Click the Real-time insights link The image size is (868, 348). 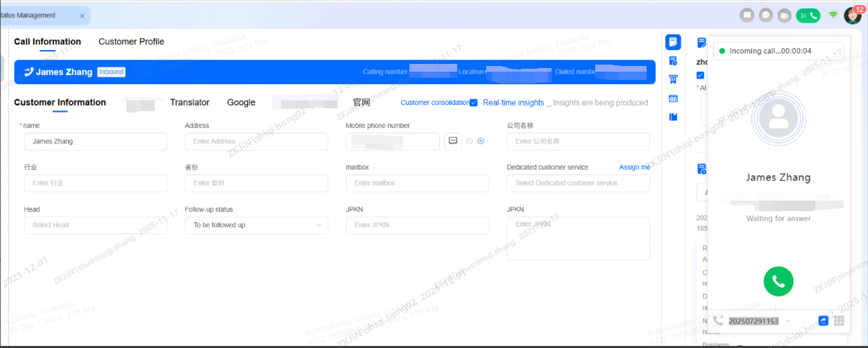pos(513,103)
